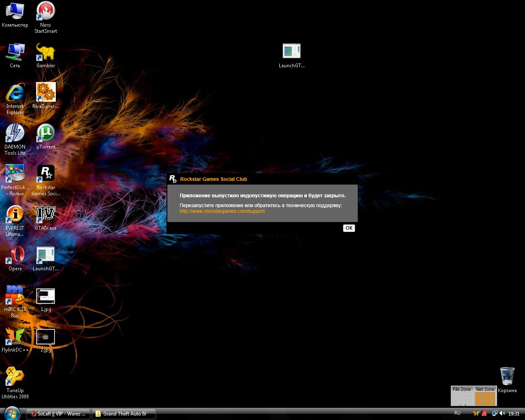Select the GTAIV.exe desktop icon
525x420 pixels.
pos(46,214)
